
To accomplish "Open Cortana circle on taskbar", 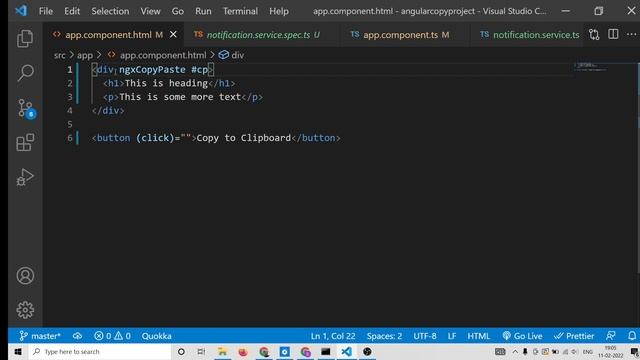I will click(181, 351).
